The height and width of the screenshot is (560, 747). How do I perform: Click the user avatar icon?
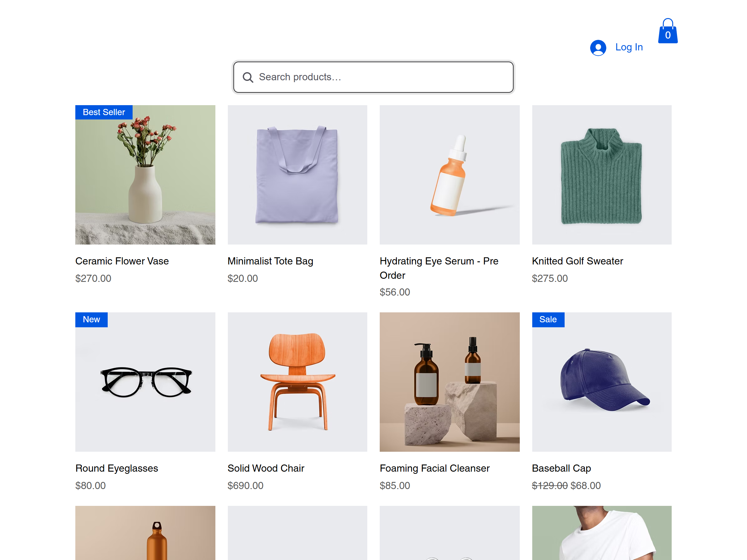598,48
